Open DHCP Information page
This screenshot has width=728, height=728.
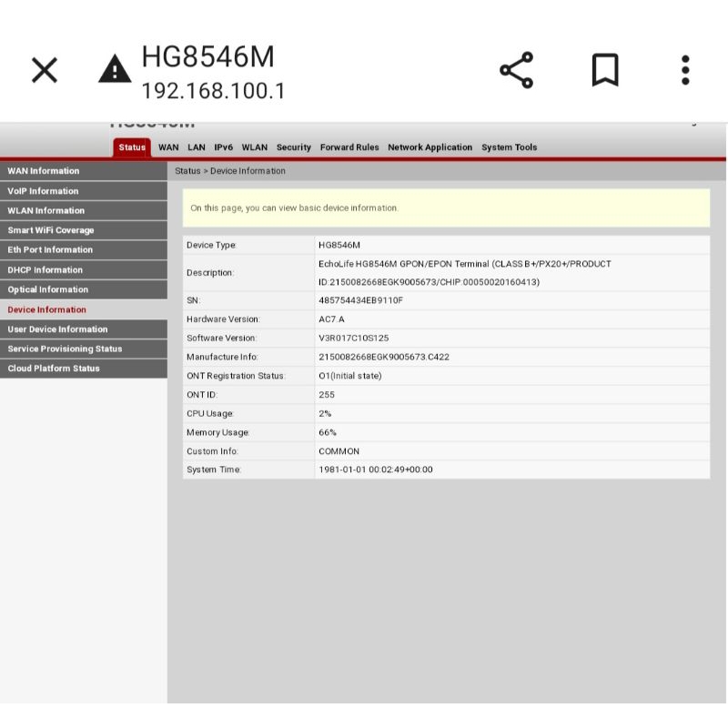click(x=84, y=269)
